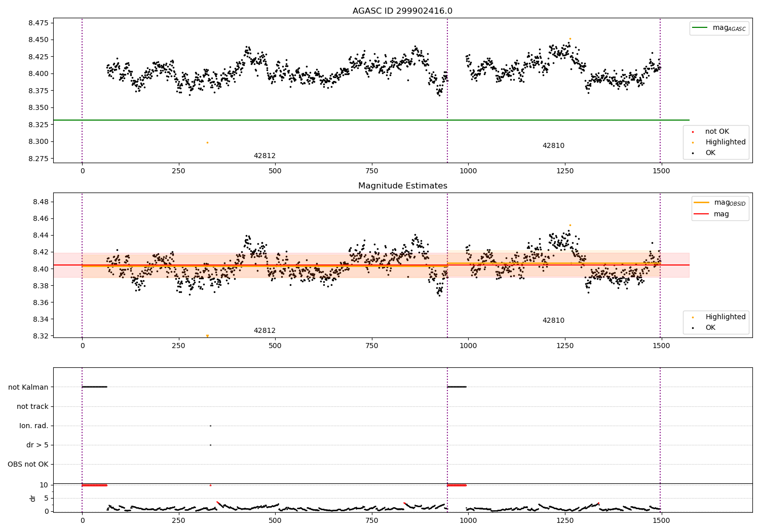Click the orange highlighted outlier near 8.300 in AGASC plot

207,142
